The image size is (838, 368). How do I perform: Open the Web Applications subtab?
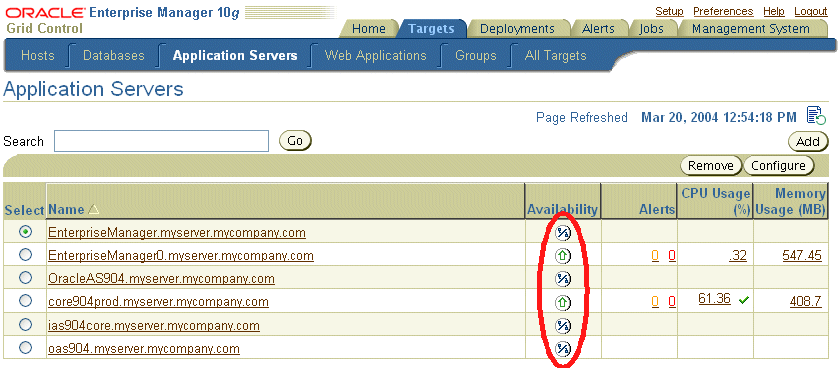pyautogui.click(x=376, y=56)
